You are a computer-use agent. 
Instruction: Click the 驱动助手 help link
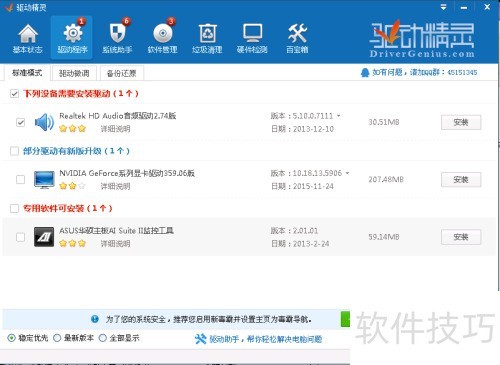coord(265,339)
